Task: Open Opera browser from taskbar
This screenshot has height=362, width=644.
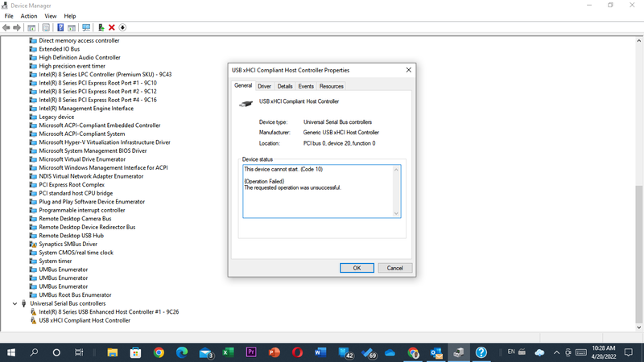Action: click(297, 352)
